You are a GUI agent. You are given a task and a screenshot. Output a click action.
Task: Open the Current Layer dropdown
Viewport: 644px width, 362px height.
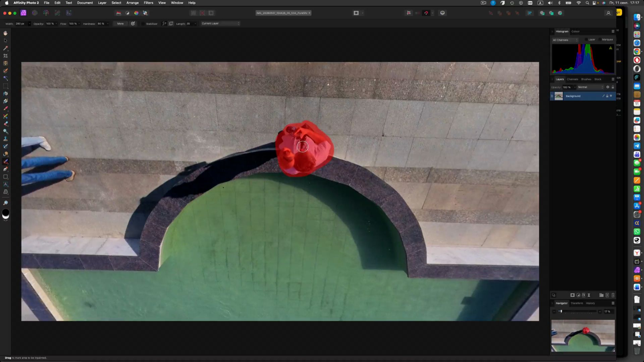point(220,24)
